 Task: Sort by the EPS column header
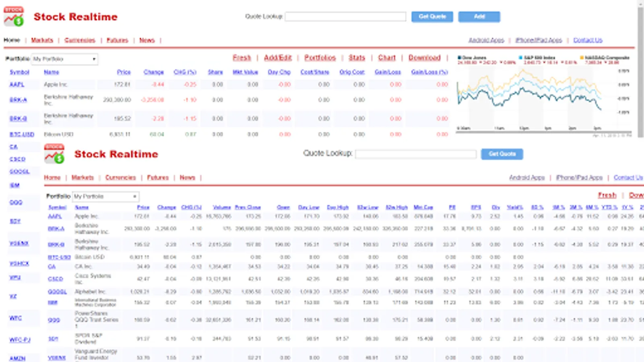point(476,207)
